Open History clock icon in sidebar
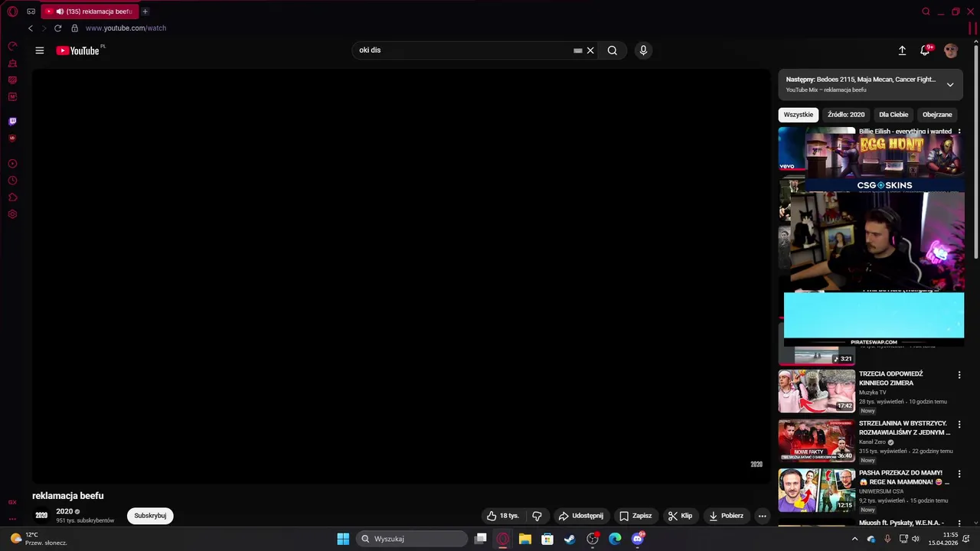 coord(12,181)
